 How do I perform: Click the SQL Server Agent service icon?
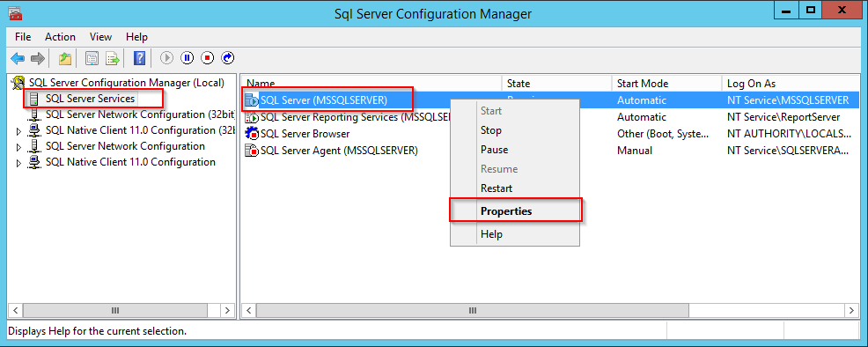pyautogui.click(x=252, y=151)
